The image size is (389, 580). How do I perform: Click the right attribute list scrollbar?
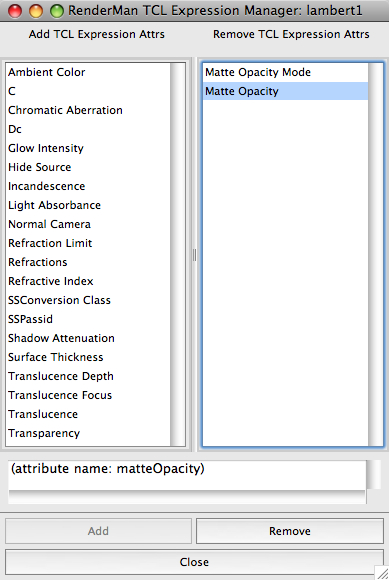point(375,254)
